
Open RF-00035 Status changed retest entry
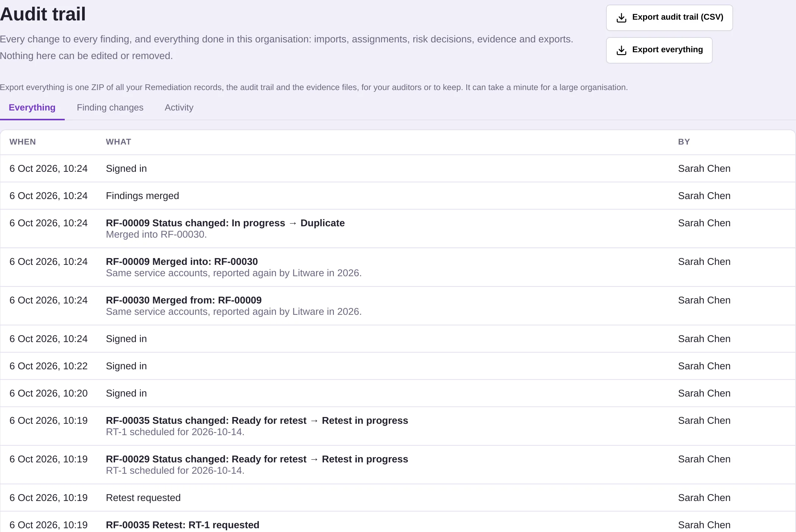point(397,426)
